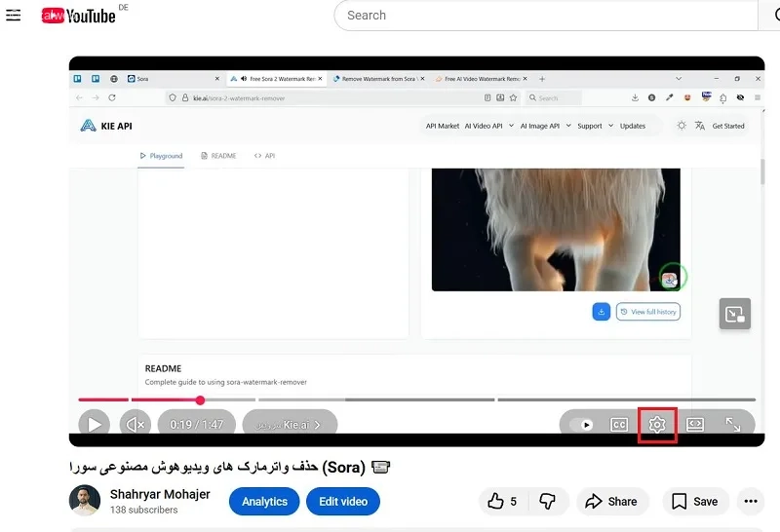Unmute the video using the speaker icon
Screen dimensions: 780x532
pos(136,424)
